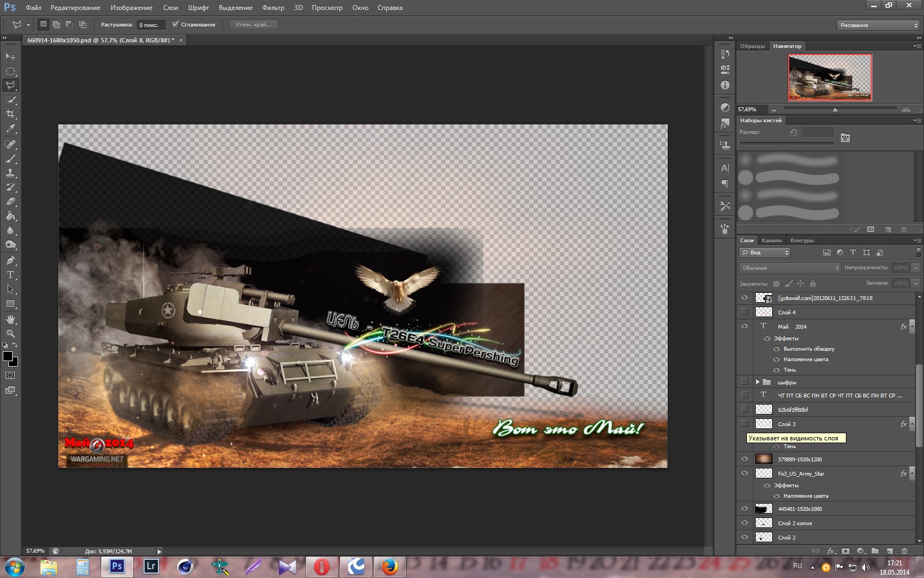The height and width of the screenshot is (578, 924).
Task: Click the Уточн. край button
Action: click(254, 25)
